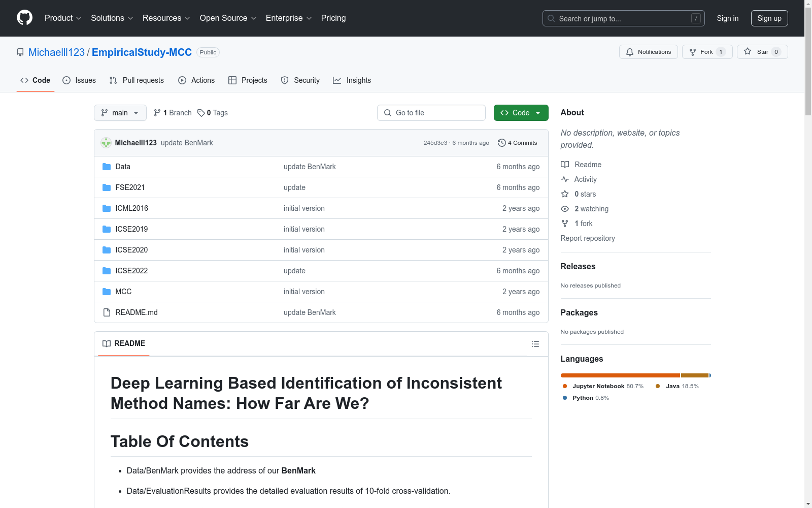Click the Report repository link
The width and height of the screenshot is (812, 508).
pyautogui.click(x=588, y=238)
